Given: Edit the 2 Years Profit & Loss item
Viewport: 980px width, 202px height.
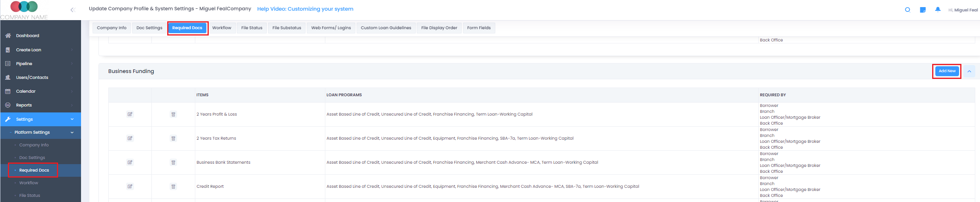Looking at the screenshot, I should (x=130, y=114).
